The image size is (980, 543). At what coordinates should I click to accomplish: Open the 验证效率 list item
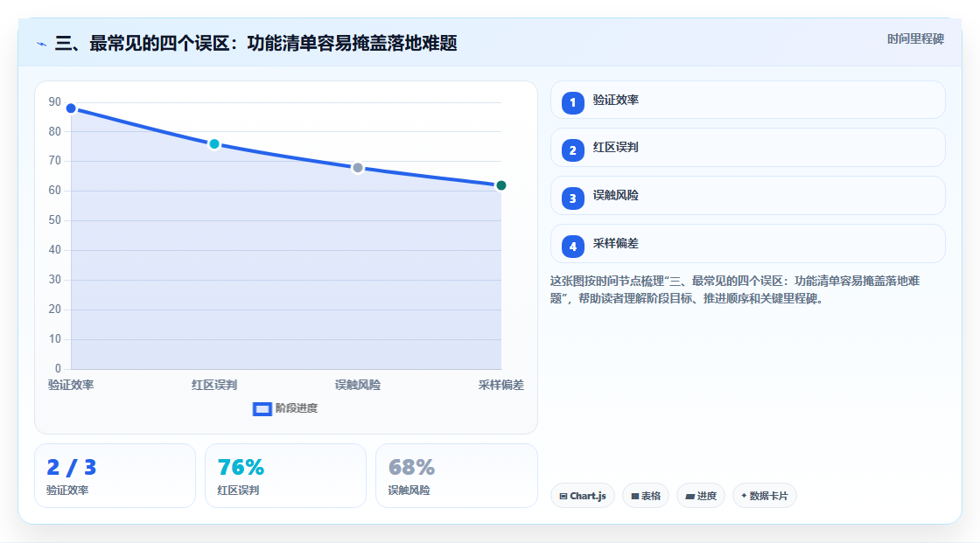(747, 100)
